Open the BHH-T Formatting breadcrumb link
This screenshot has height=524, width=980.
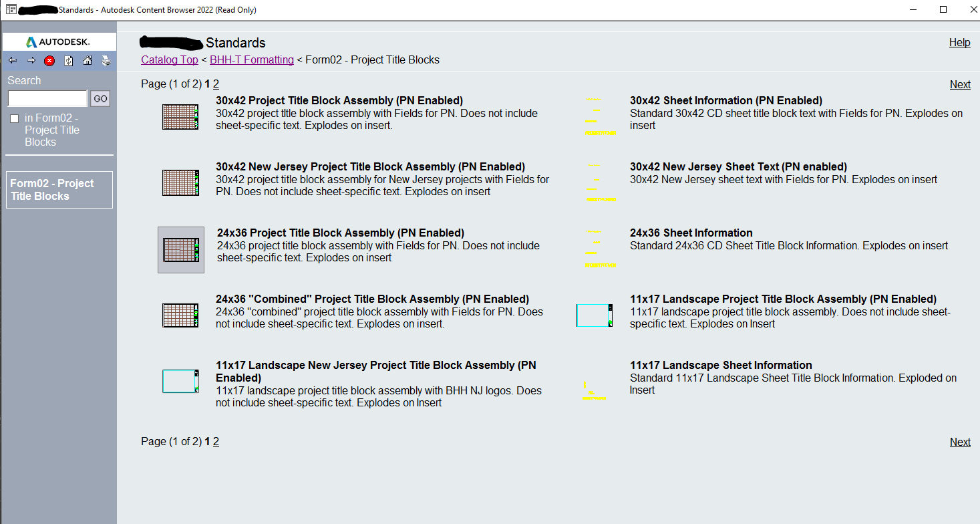(x=252, y=59)
